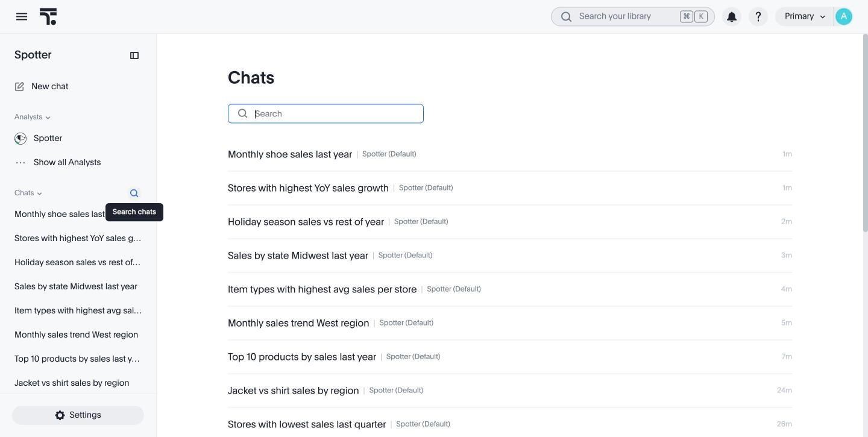Open the notifications bell
Screen dimensions: 868x437
(732, 17)
